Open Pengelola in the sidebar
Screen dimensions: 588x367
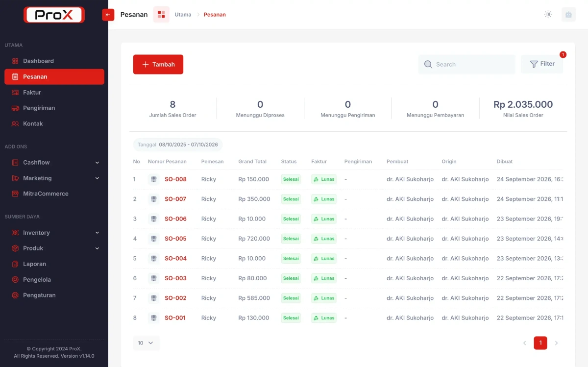click(x=54, y=280)
